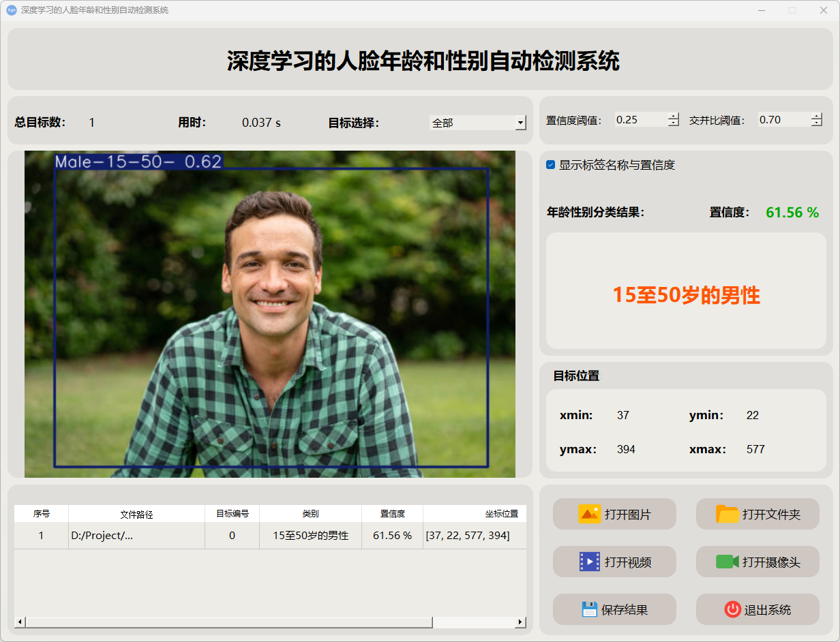Decrease 置信度阈值 with the down arrow
This screenshot has width=840, height=642.
pyautogui.click(x=674, y=123)
